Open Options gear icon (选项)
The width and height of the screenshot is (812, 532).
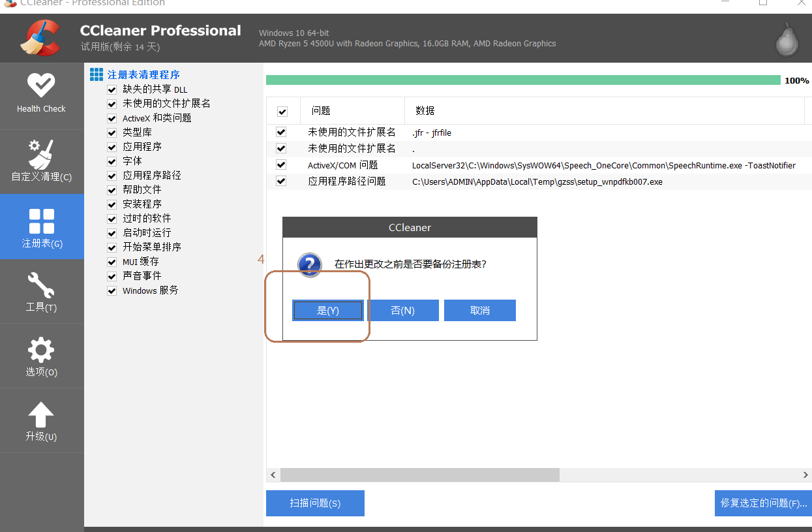41,351
